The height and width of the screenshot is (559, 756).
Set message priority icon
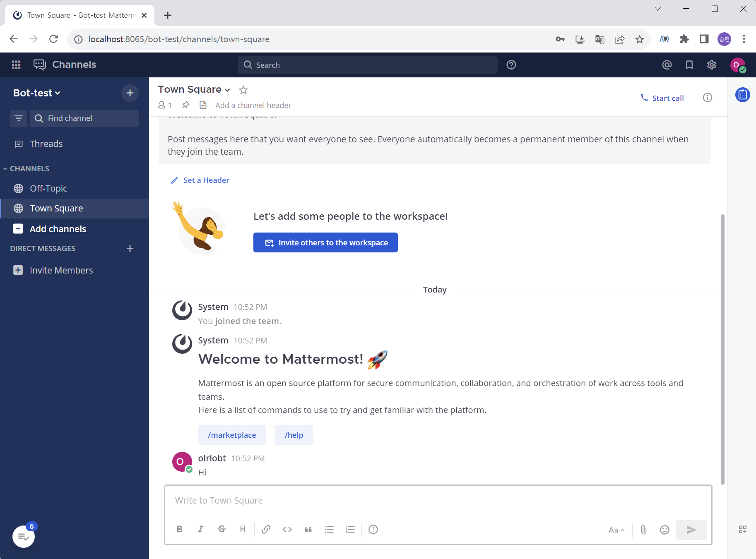373,529
